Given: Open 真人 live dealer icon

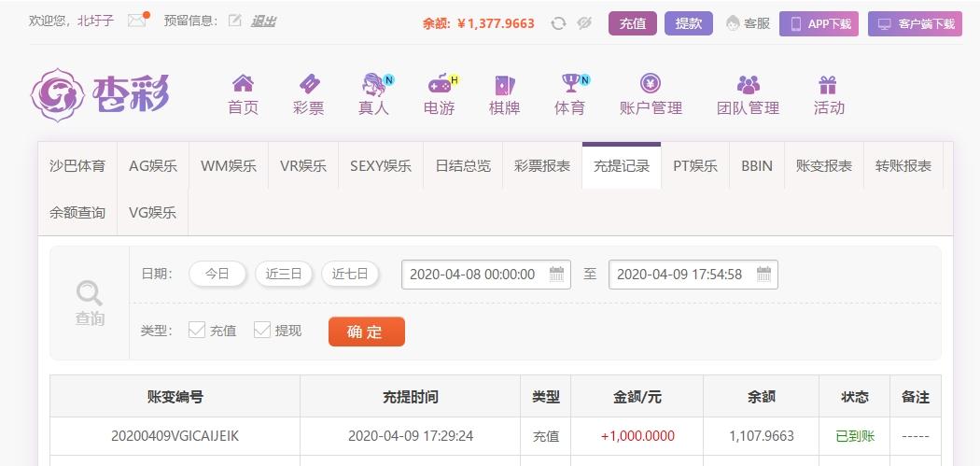Looking at the screenshot, I should (x=373, y=84).
